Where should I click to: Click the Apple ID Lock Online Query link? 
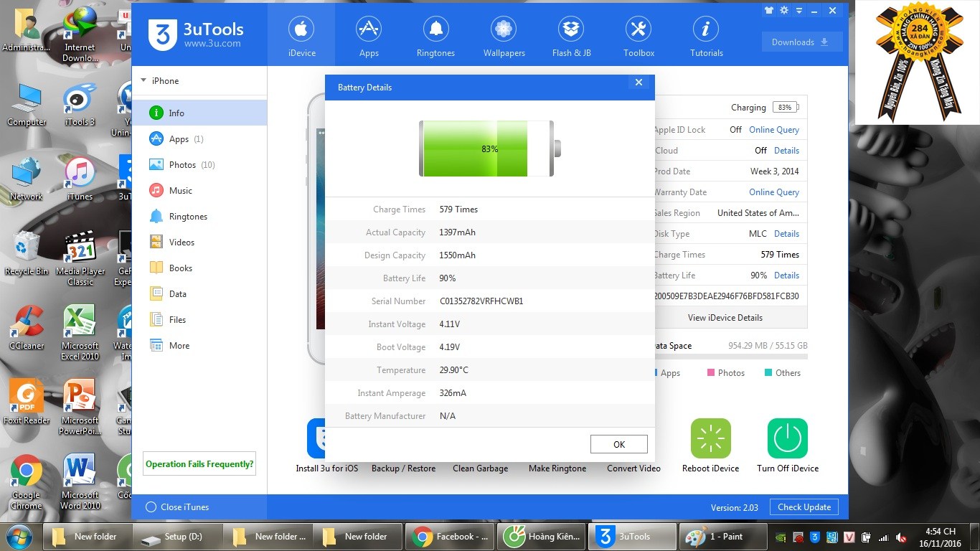coord(773,130)
